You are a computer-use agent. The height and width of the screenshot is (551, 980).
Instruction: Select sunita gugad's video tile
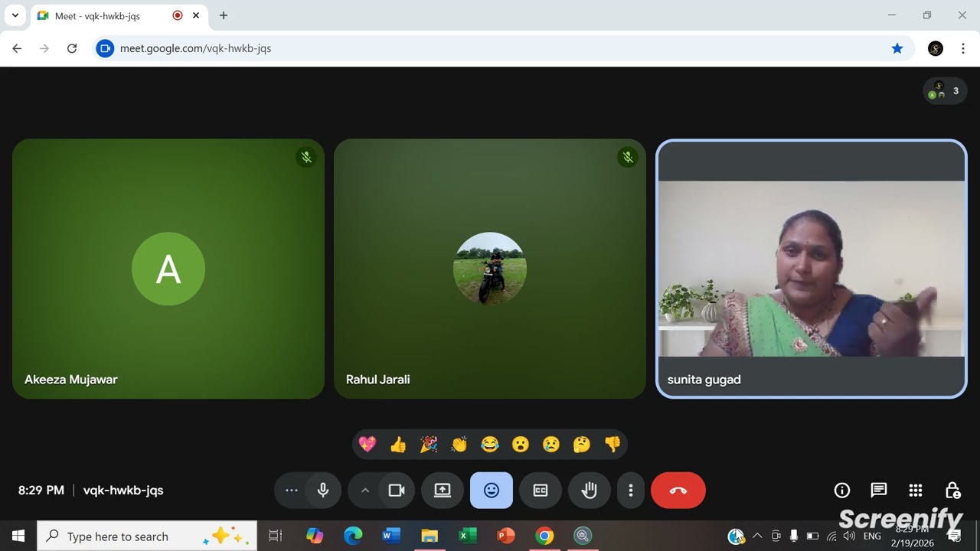pos(812,269)
